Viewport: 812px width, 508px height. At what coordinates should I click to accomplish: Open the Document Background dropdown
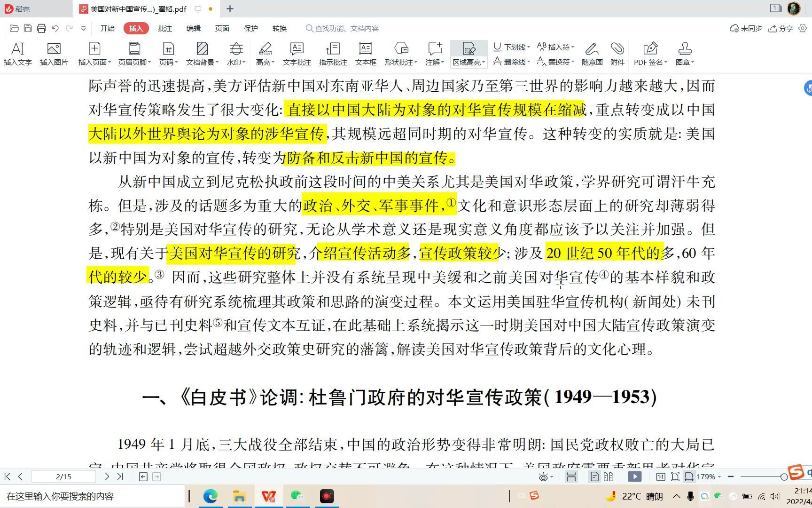(x=202, y=54)
